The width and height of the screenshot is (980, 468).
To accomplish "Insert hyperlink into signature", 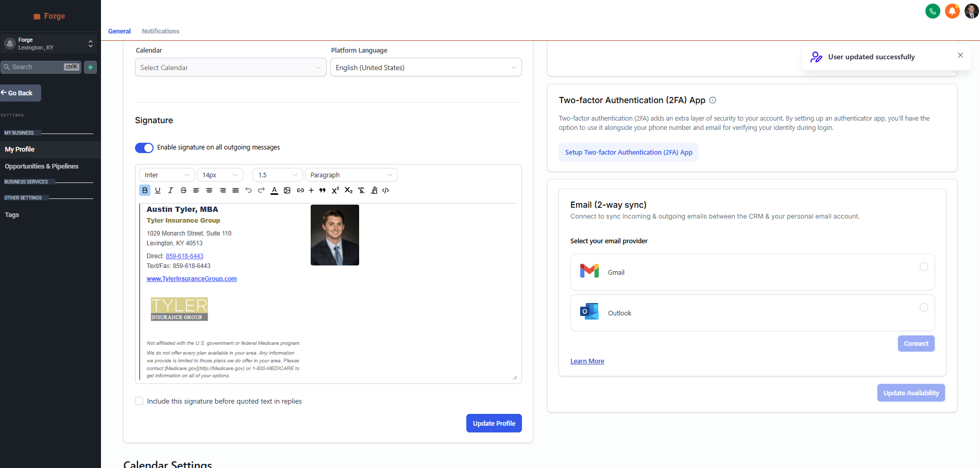I will point(300,190).
